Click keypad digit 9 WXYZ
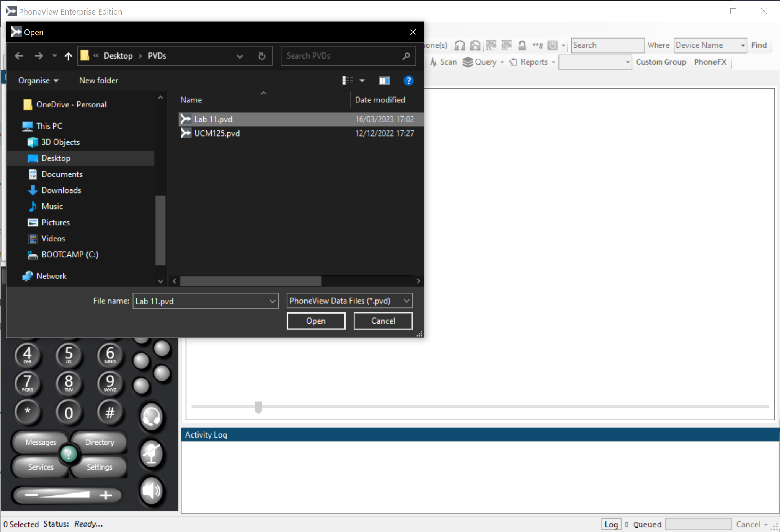The width and height of the screenshot is (780, 532). [110, 383]
